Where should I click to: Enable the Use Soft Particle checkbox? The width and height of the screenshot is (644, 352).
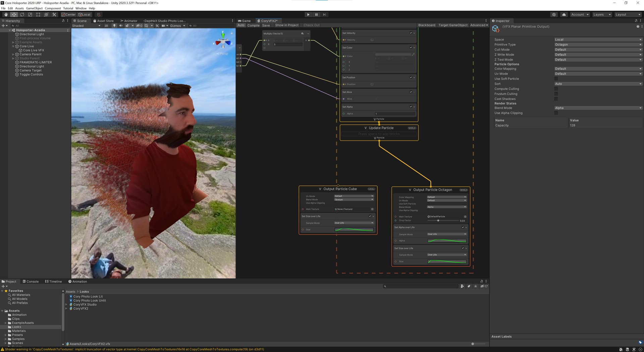[x=556, y=79]
